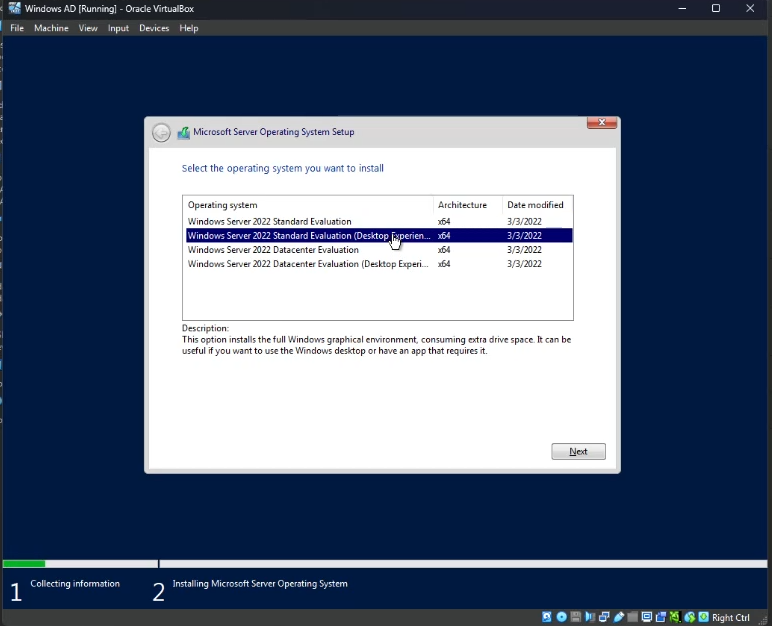Maximize the VirtualBox window
772x626 pixels.
click(716, 8)
